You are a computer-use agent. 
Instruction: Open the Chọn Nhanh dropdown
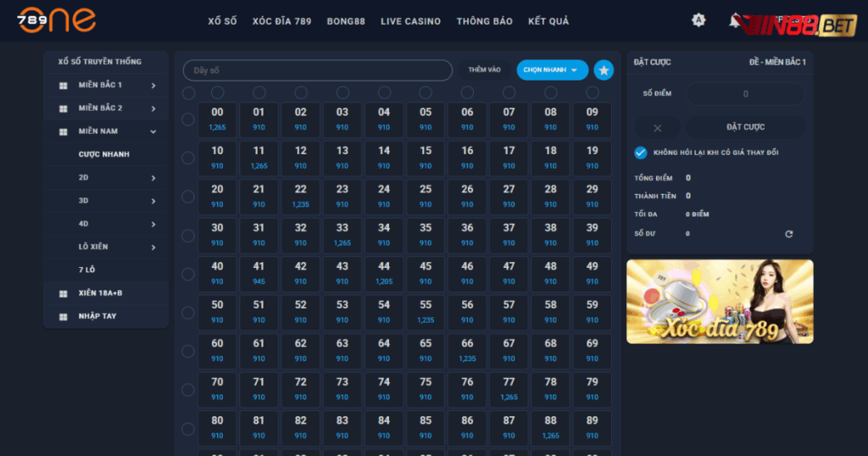(552, 70)
